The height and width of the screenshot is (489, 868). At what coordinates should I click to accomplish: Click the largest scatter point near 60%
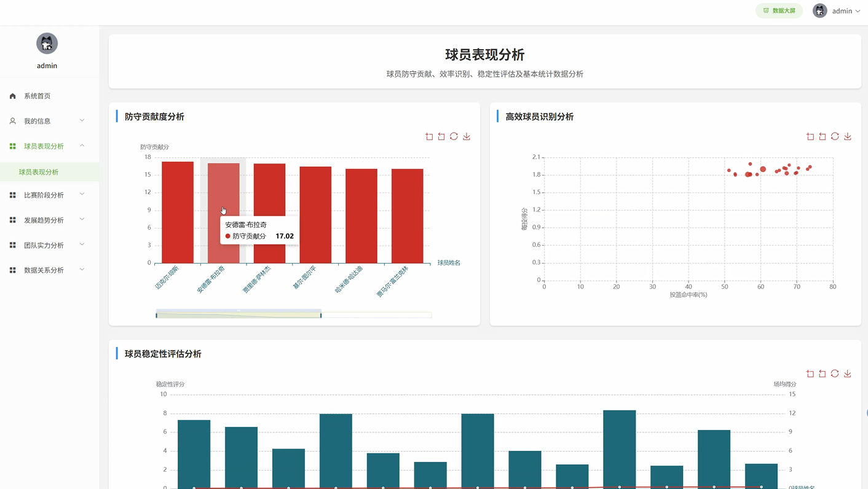coord(763,169)
